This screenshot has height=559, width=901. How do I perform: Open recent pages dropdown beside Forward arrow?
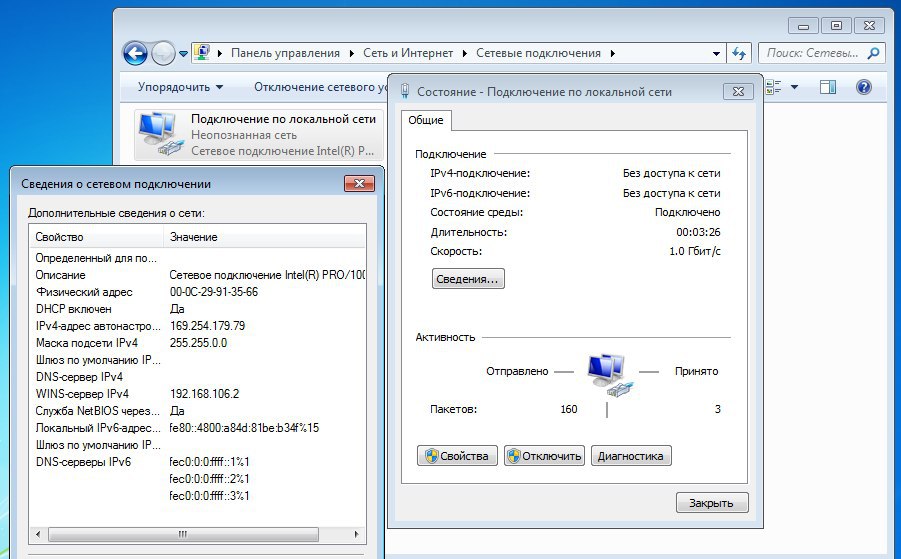coord(183,54)
